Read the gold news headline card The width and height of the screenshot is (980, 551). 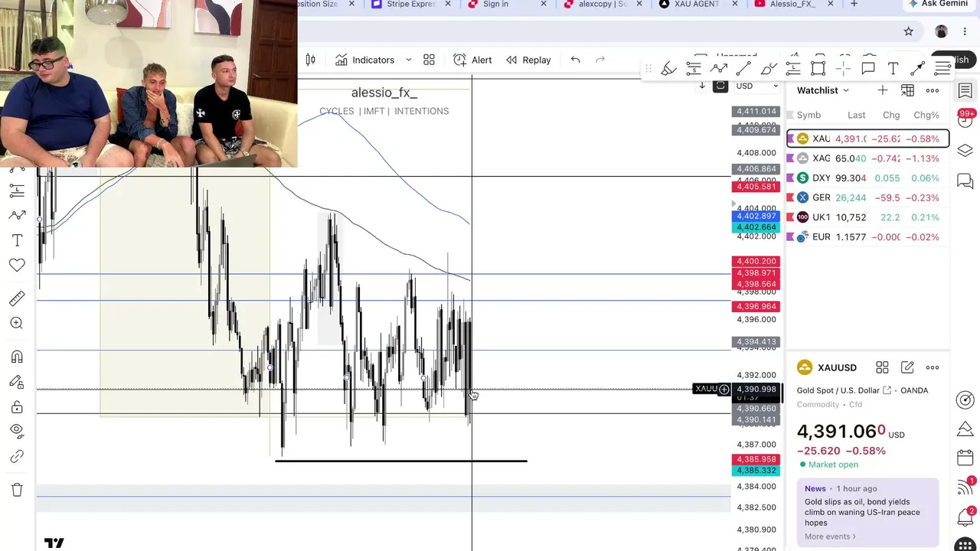(x=867, y=513)
